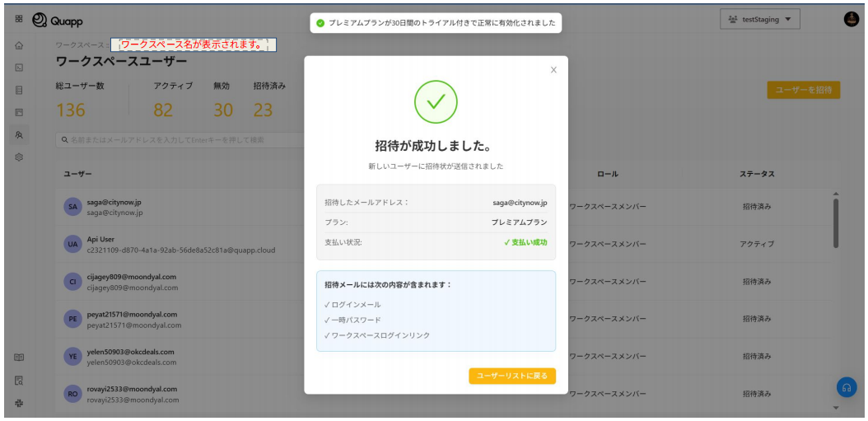Viewport: 868px width, 421px height.
Task: Open settings gear in sidebar
Action: tap(19, 157)
